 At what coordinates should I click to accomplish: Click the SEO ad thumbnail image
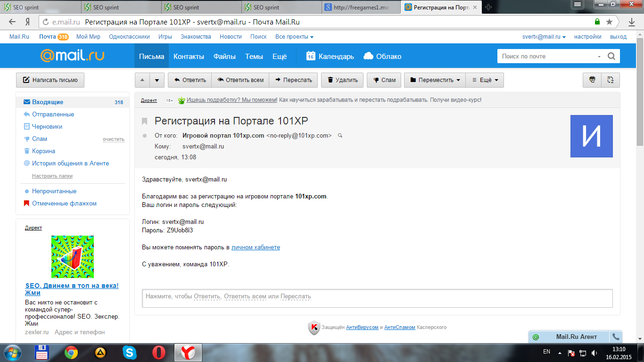click(73, 257)
